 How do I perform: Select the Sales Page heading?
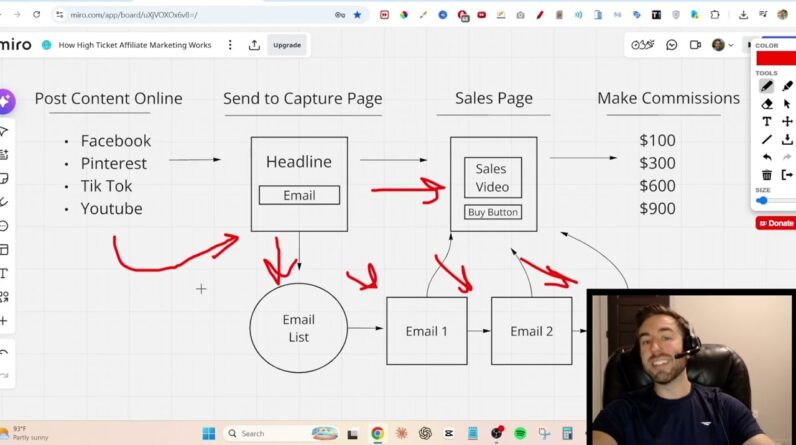point(493,98)
